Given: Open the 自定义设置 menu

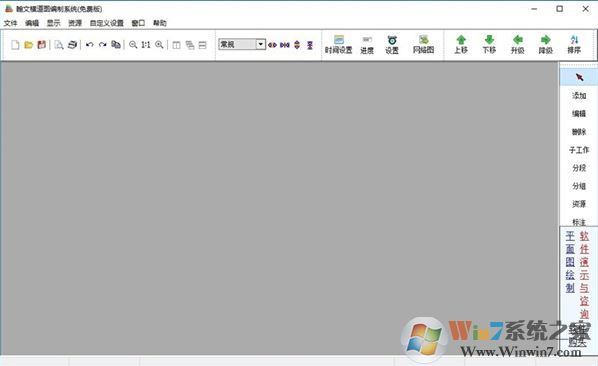Looking at the screenshot, I should tap(107, 23).
